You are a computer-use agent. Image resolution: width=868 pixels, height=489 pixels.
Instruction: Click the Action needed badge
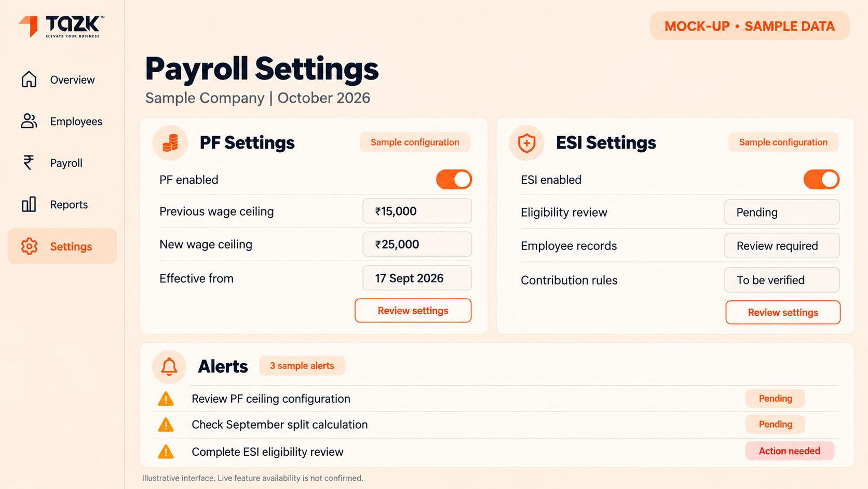tap(790, 451)
